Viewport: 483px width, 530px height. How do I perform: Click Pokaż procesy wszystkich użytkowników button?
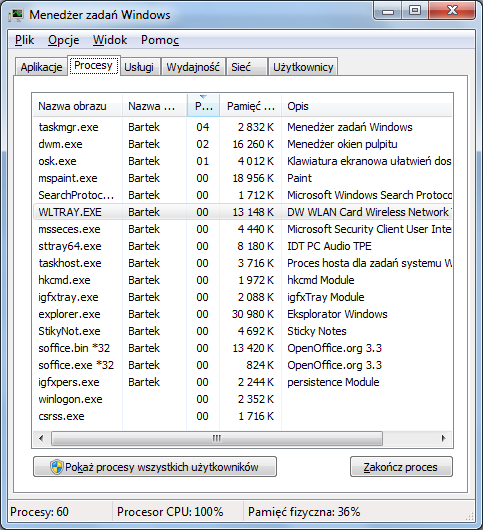click(x=155, y=467)
